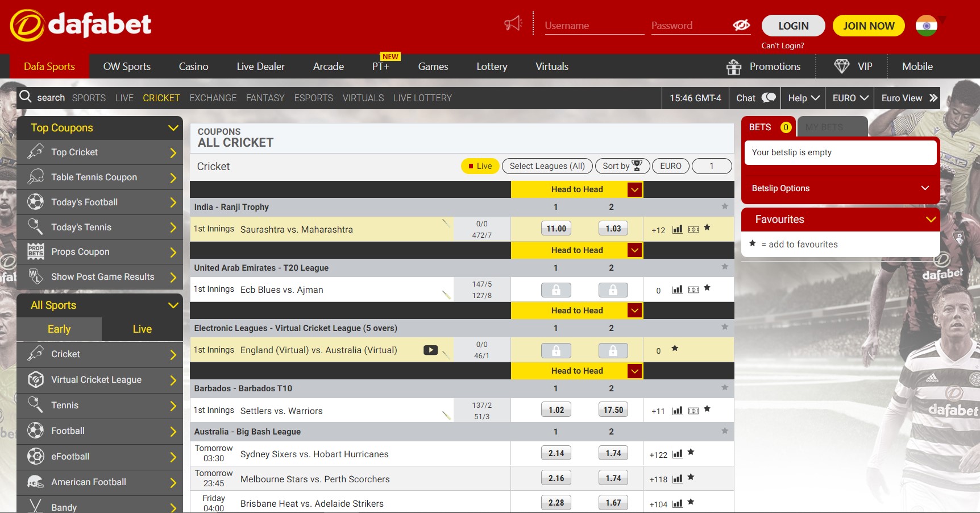Play video stream for England (Virtual) match
The height and width of the screenshot is (513, 980).
(430, 350)
